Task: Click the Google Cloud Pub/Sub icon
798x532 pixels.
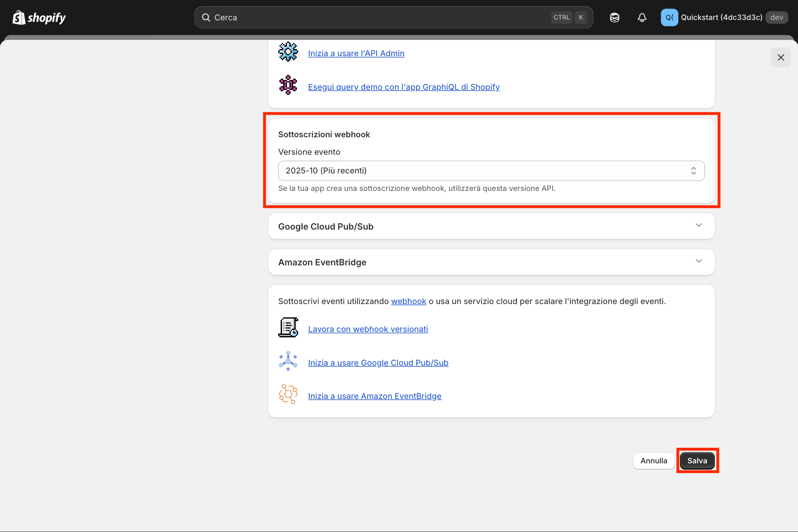Action: pos(288,361)
